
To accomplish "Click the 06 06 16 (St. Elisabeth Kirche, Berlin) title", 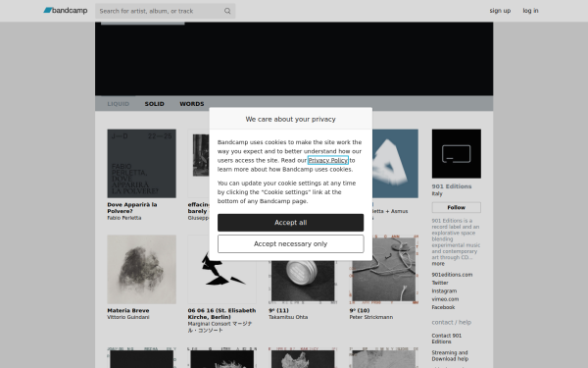I will tap(222, 314).
